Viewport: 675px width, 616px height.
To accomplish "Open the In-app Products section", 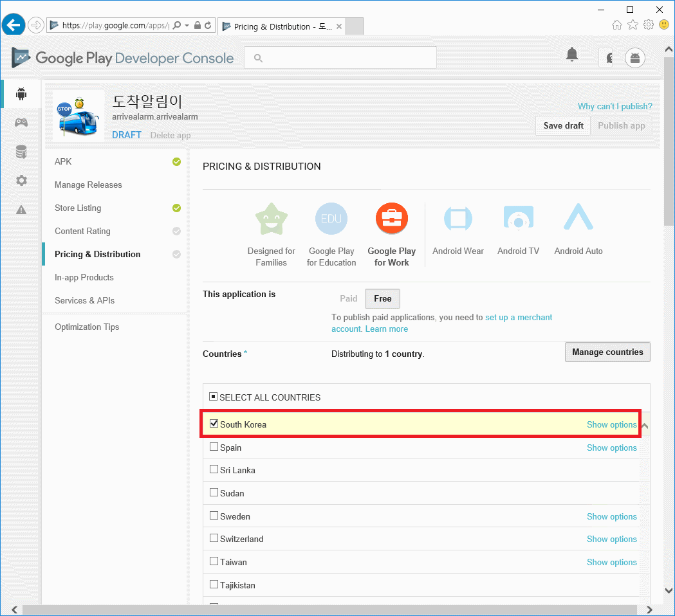I will pos(84,277).
